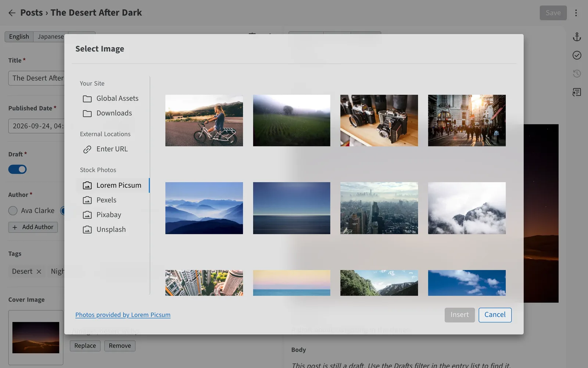Pick the woman on bicycle photo

pos(204,120)
